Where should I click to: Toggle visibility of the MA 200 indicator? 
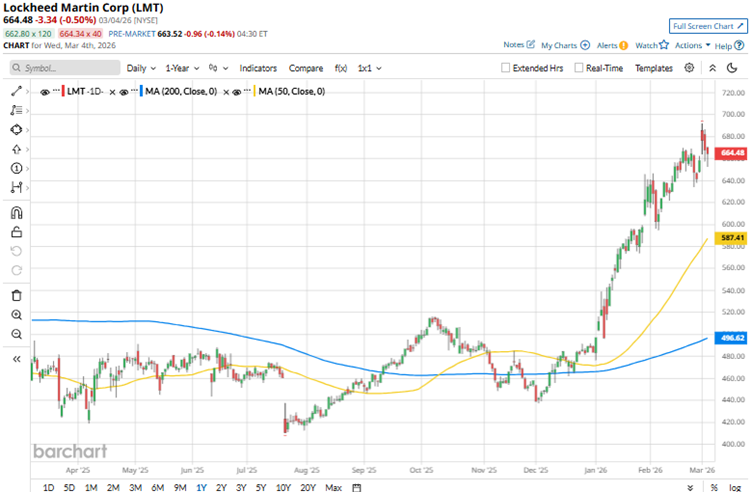(x=125, y=91)
